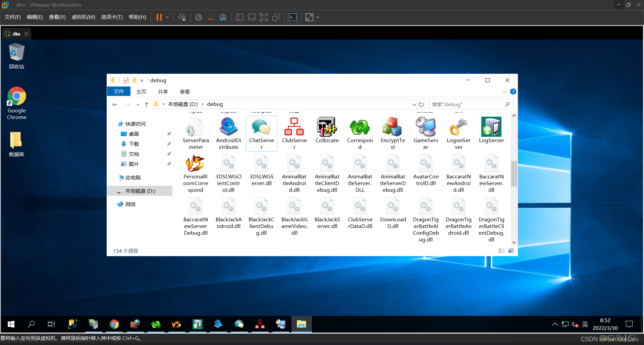Click the properties checkmark icon in title bar
The image size is (644, 345).
tap(126, 80)
